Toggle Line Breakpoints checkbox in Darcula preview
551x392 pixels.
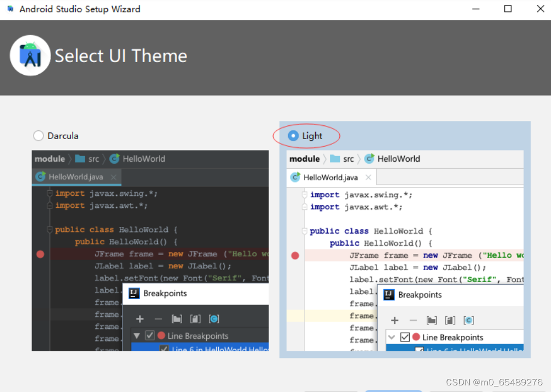(x=150, y=335)
